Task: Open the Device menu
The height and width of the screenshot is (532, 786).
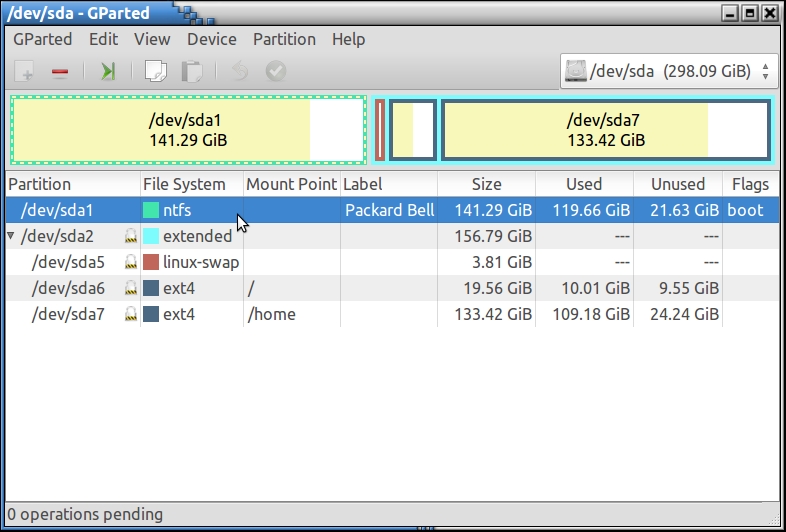Action: (212, 39)
